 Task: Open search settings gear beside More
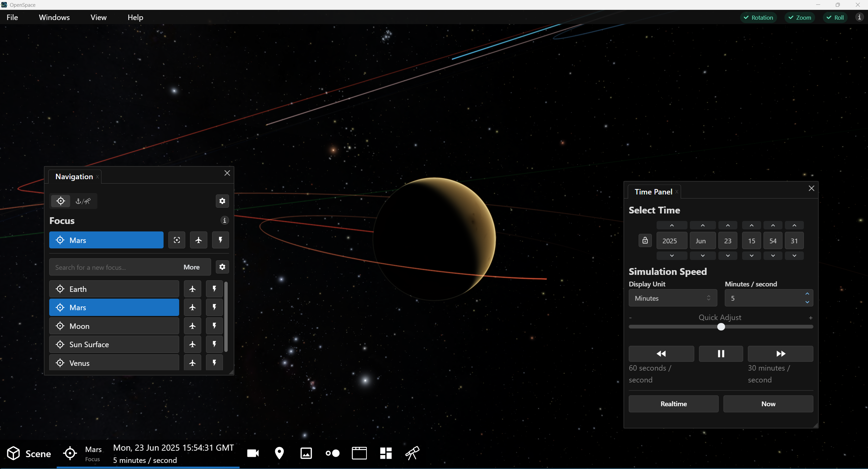[222, 267]
